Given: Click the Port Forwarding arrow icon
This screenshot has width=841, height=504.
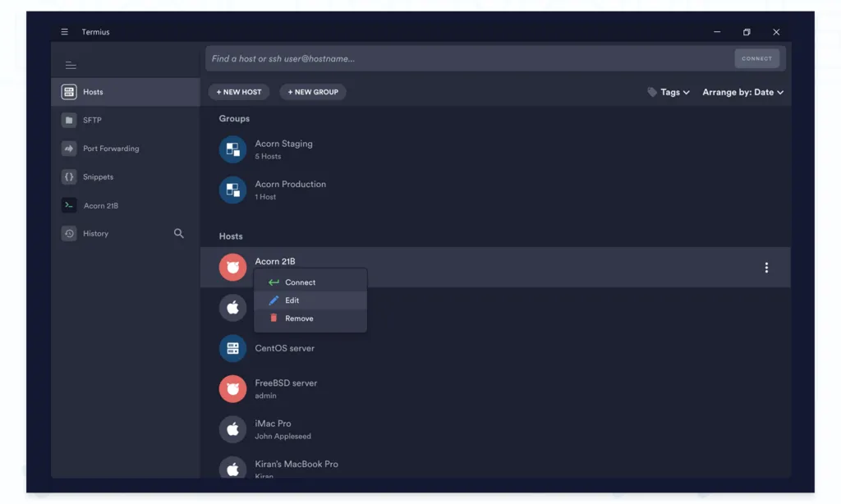Looking at the screenshot, I should [69, 149].
